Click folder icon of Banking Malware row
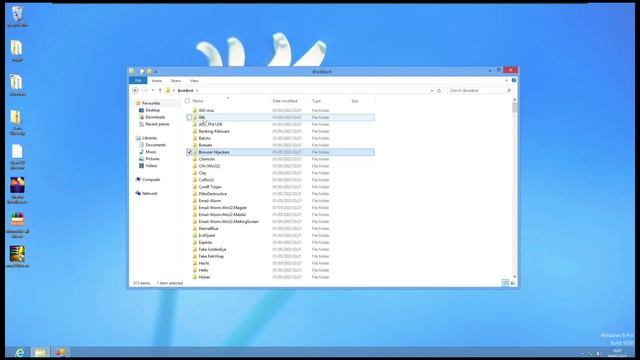This screenshot has width=640, height=360. pos(195,131)
